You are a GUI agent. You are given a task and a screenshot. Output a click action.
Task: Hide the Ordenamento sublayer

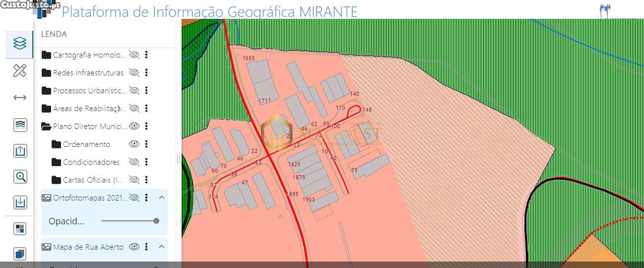pyautogui.click(x=134, y=144)
